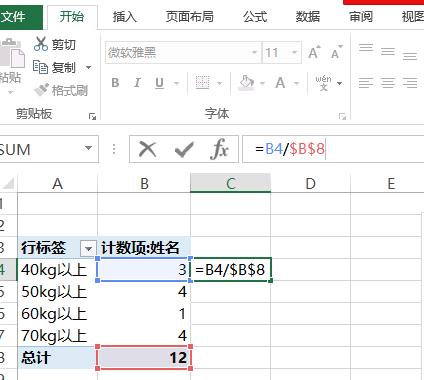This screenshot has width=424, height=380.
Task: Open borders dropdown arrow
Action: pos(219,83)
